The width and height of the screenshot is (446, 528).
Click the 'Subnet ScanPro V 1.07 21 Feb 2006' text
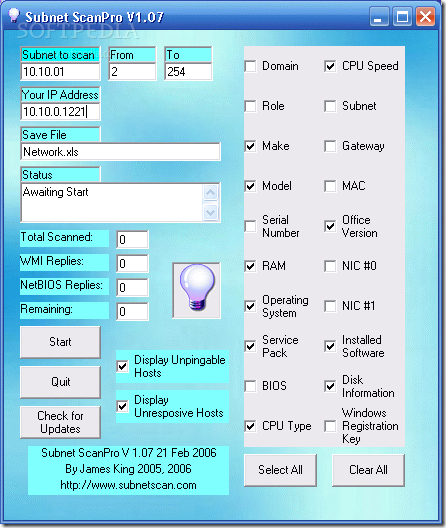coord(129,453)
